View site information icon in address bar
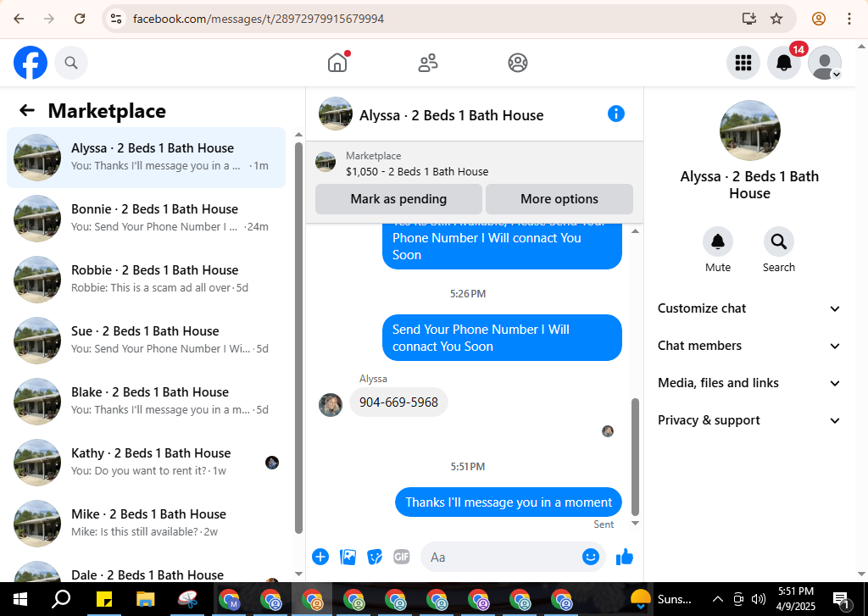Viewport: 868px width, 616px height. point(115,19)
